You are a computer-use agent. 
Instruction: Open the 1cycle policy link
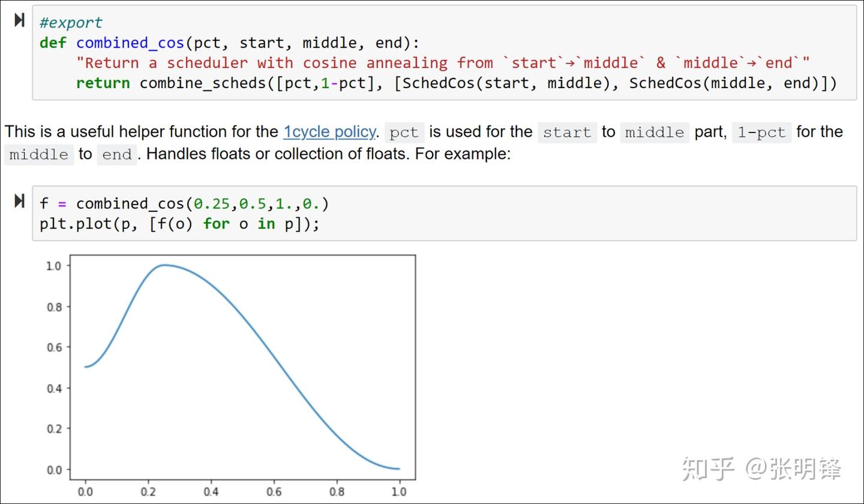click(329, 131)
